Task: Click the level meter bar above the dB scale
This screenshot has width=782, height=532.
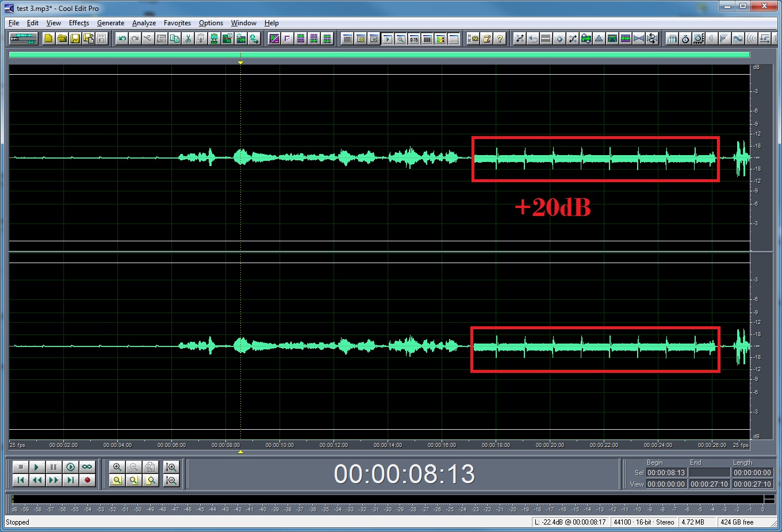Action: 393,499
